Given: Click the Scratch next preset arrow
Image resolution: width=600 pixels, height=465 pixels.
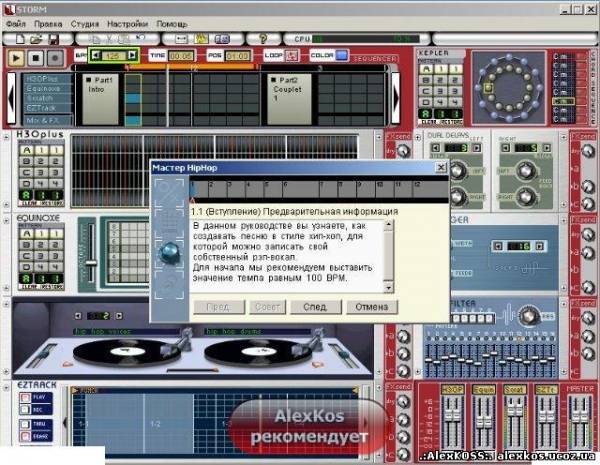Looking at the screenshot, I should click(119, 316).
